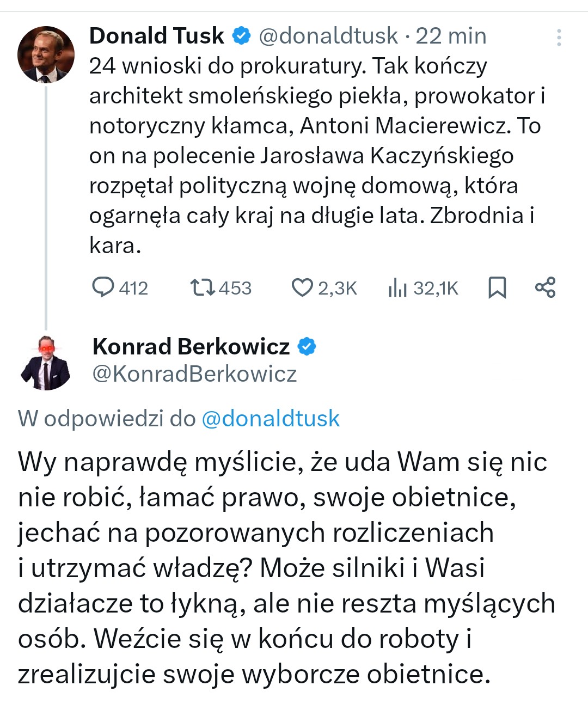The height and width of the screenshot is (704, 588).
Task: Click the reply speech bubble icon
Action: point(103,287)
